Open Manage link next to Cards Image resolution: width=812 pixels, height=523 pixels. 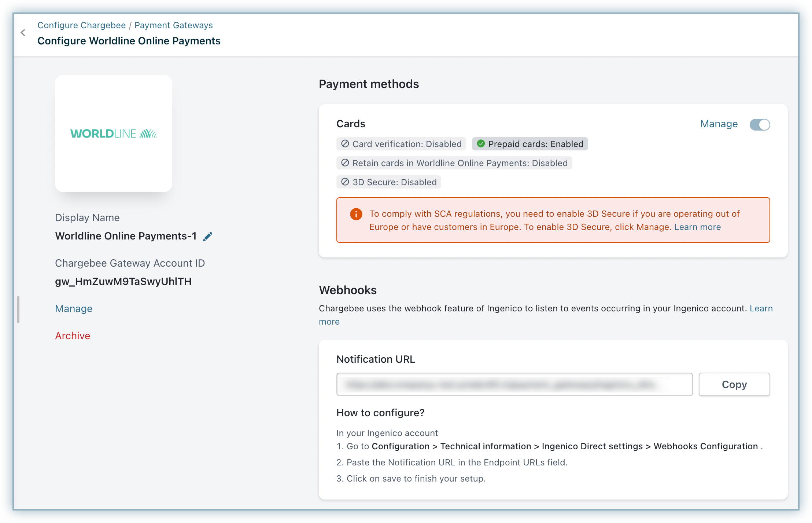click(x=719, y=124)
